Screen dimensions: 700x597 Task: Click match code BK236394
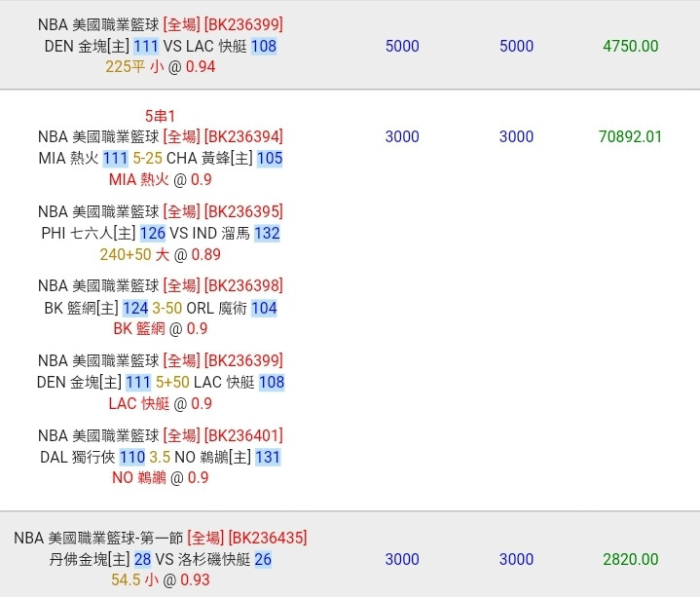click(243, 136)
